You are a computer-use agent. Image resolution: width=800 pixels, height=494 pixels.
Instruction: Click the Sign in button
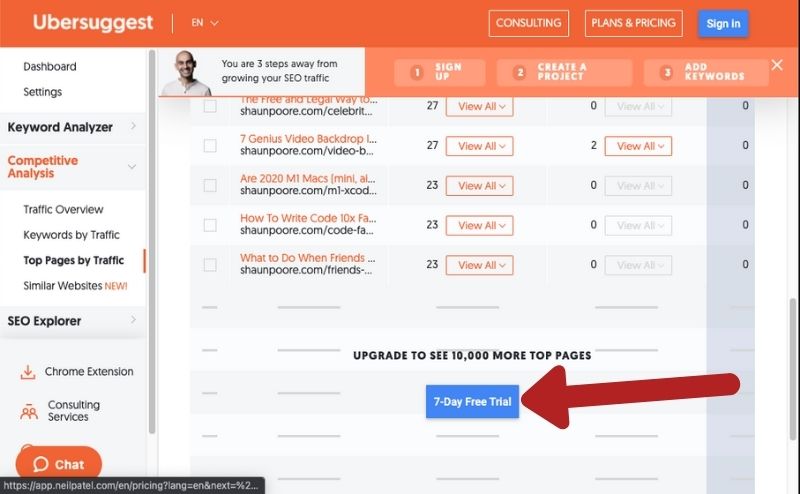(x=723, y=23)
